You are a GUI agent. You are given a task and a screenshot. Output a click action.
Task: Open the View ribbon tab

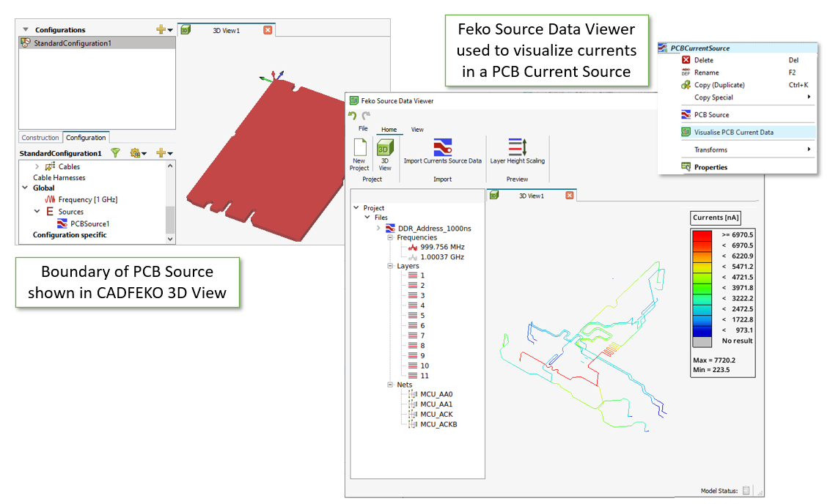tap(417, 130)
